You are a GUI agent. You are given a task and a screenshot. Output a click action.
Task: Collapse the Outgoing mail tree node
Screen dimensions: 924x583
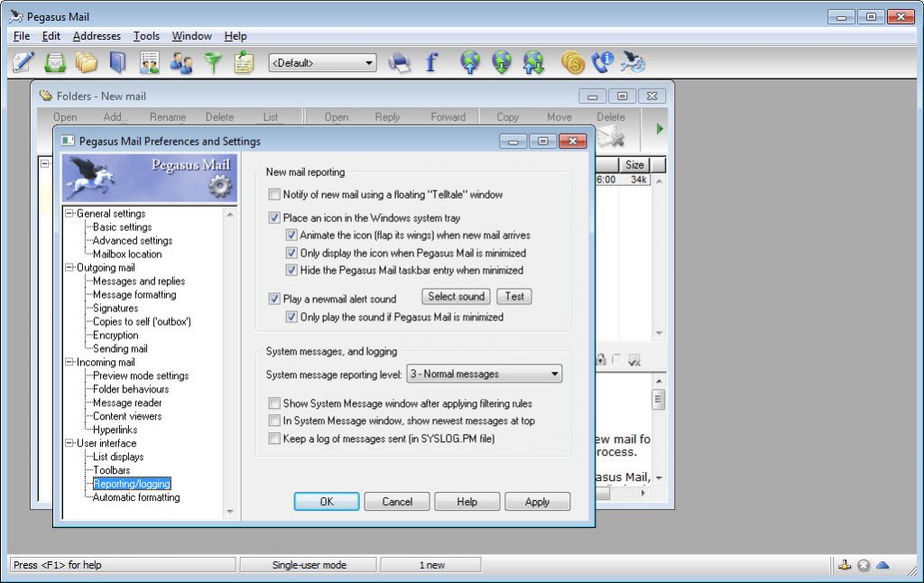click(69, 268)
